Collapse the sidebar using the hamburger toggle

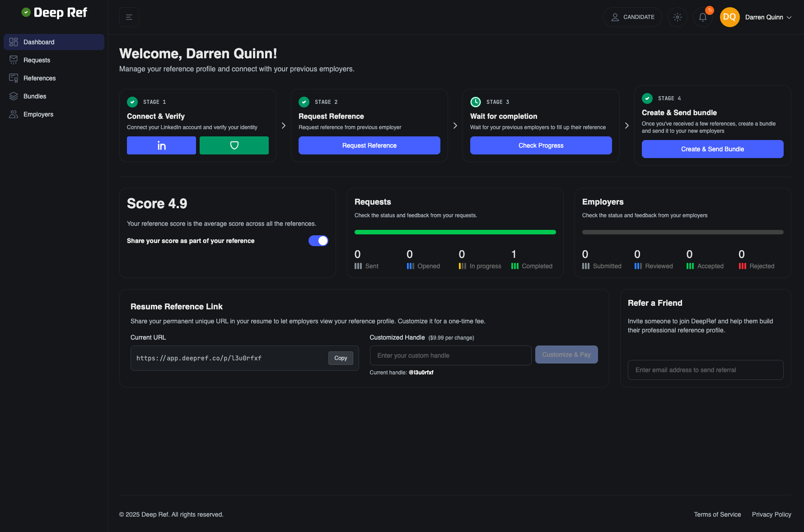(129, 17)
